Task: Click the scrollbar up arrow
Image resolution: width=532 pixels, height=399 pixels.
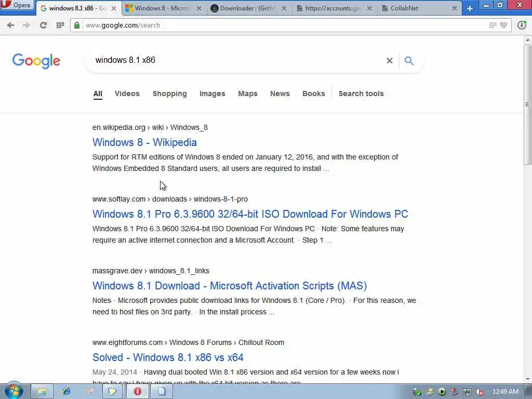Action: point(528,39)
